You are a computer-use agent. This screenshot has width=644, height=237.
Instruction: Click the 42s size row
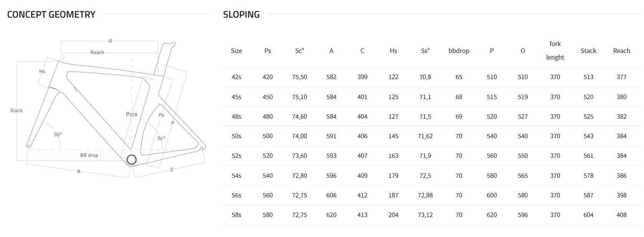[432, 77]
